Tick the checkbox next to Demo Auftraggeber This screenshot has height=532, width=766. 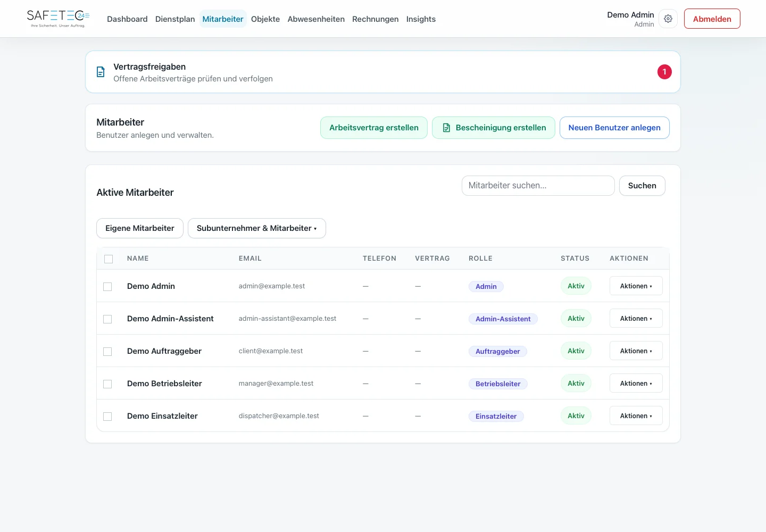(x=107, y=352)
